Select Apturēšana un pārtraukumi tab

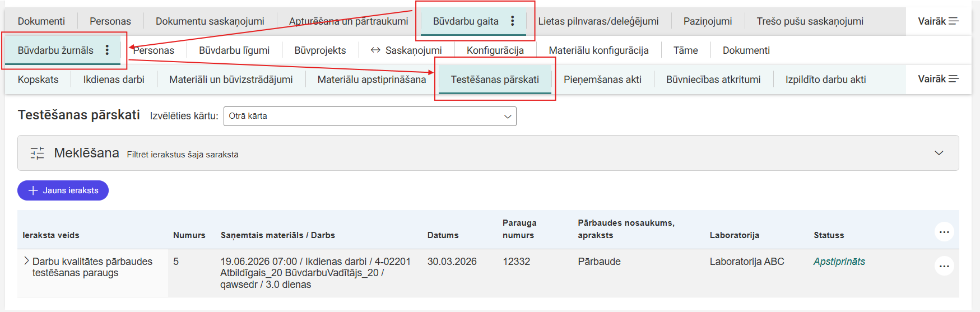click(349, 21)
